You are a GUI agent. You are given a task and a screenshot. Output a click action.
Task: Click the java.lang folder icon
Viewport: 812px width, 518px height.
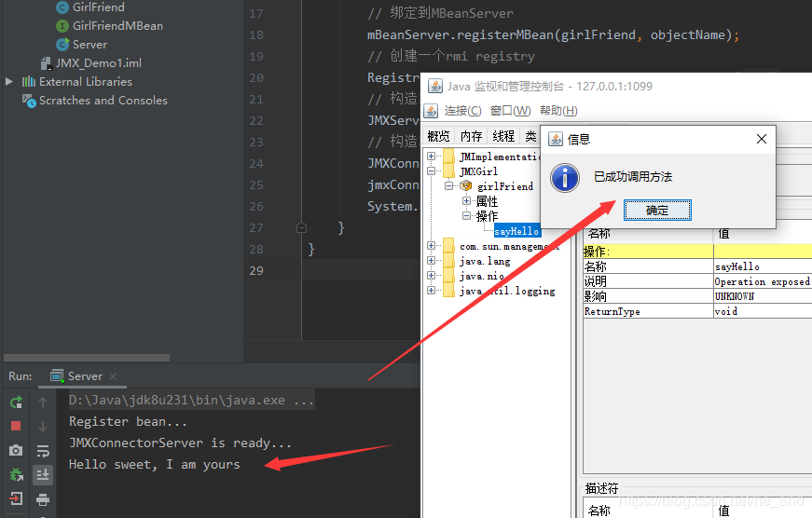(449, 260)
